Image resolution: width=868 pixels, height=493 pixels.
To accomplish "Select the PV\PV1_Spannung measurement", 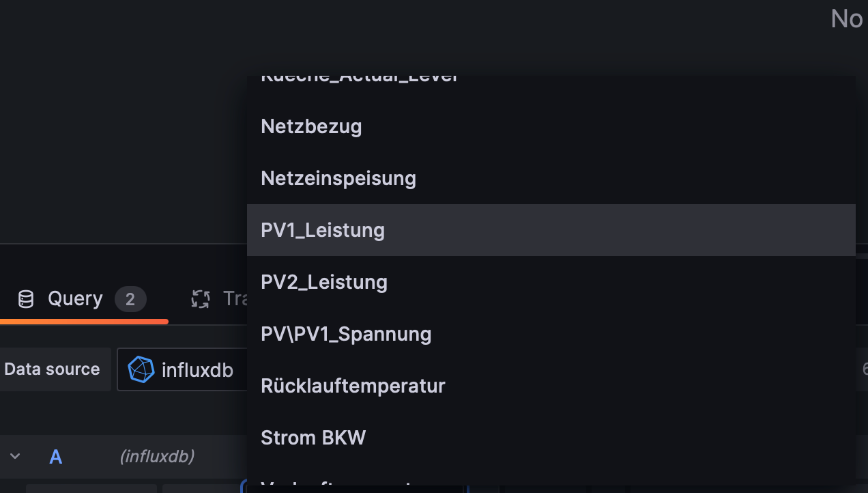I will click(x=346, y=334).
